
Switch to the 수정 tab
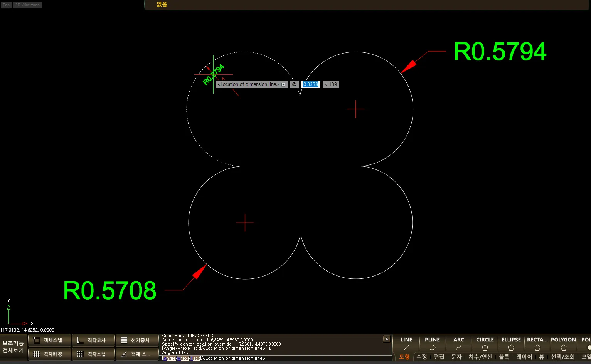coord(421,357)
